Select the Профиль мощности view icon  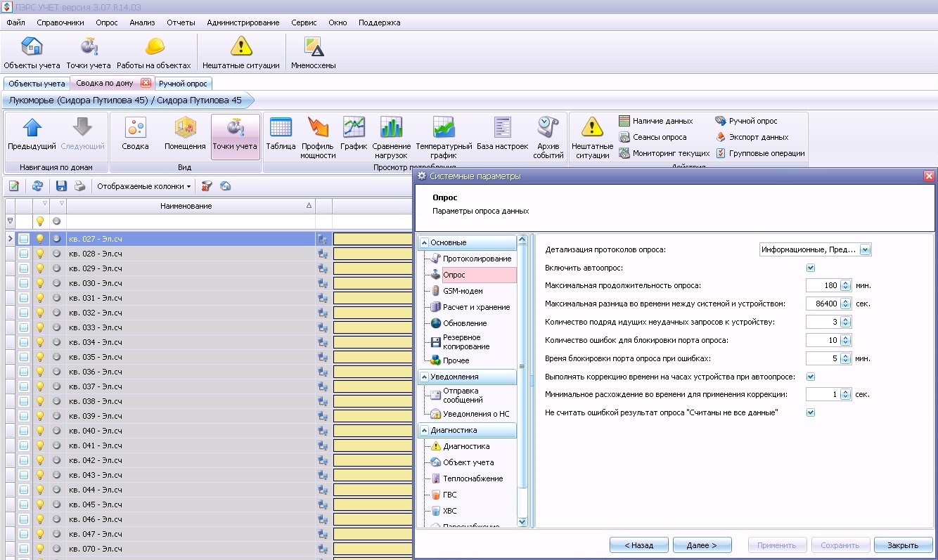click(x=318, y=138)
